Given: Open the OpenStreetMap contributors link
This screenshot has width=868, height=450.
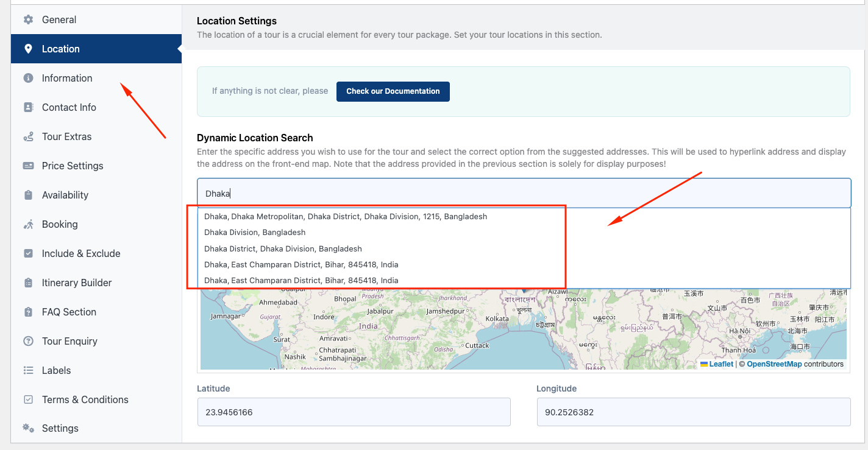Looking at the screenshot, I should [x=774, y=364].
